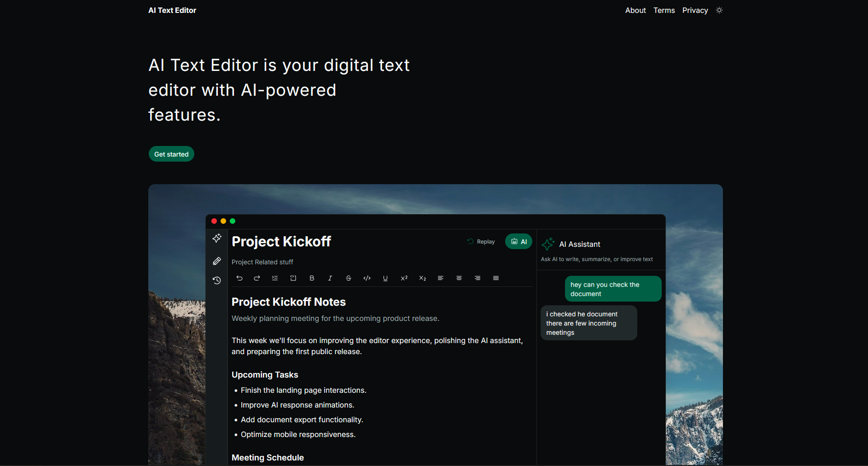
Task: Toggle bold formatting
Action: point(312,278)
